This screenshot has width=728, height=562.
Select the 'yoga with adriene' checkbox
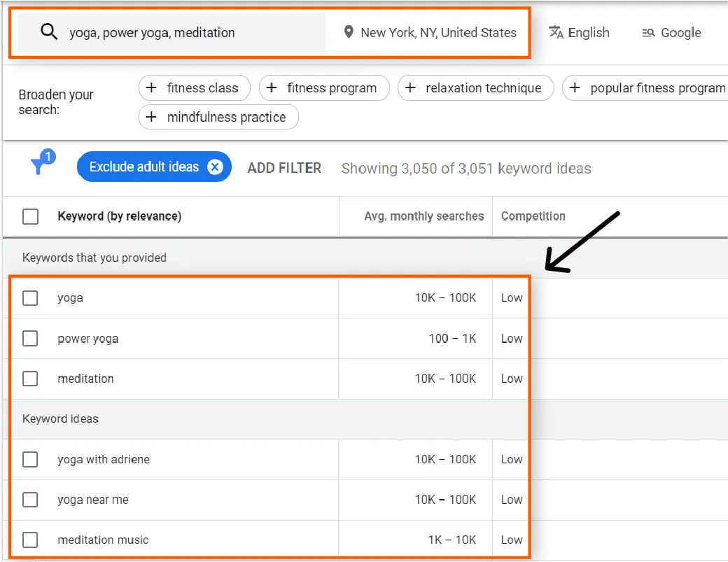(30, 460)
